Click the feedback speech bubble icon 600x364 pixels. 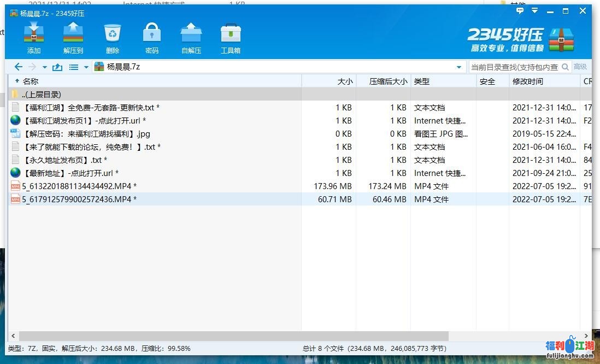click(520, 11)
